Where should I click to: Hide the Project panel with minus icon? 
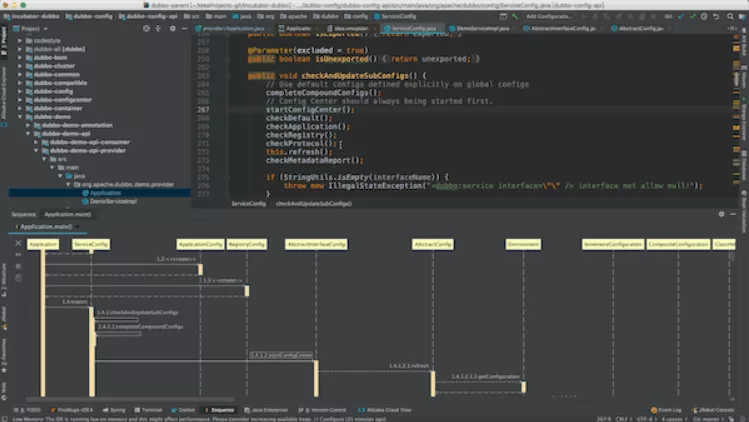(x=184, y=29)
